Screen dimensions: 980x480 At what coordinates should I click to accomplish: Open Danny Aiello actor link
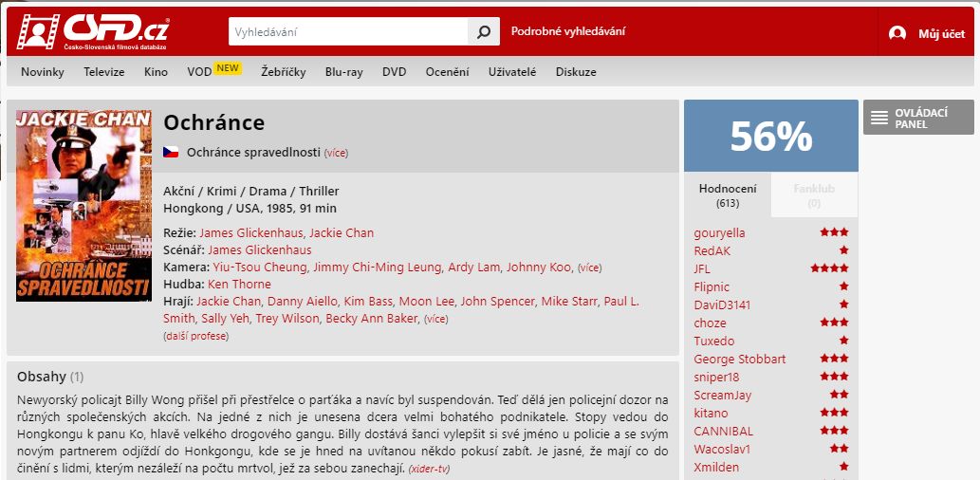[302, 302]
